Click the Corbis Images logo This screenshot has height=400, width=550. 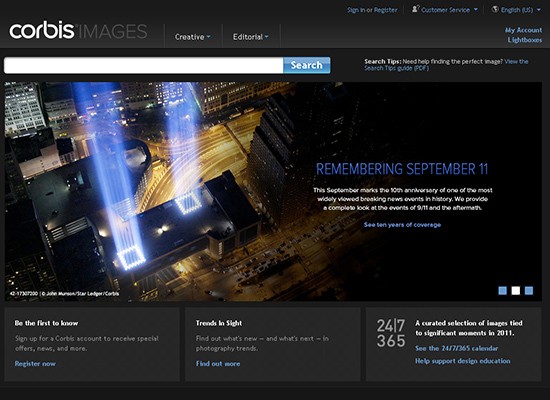tap(78, 31)
